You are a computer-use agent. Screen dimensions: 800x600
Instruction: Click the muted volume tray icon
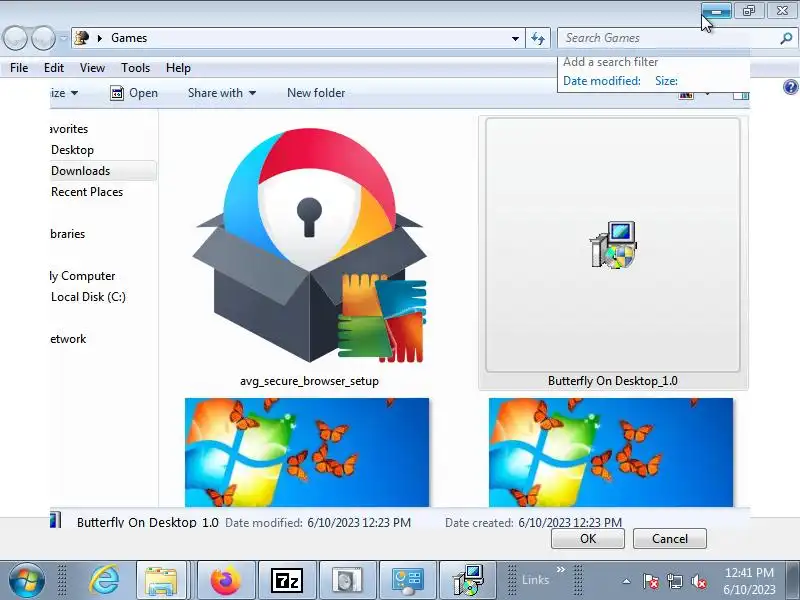pos(699,581)
